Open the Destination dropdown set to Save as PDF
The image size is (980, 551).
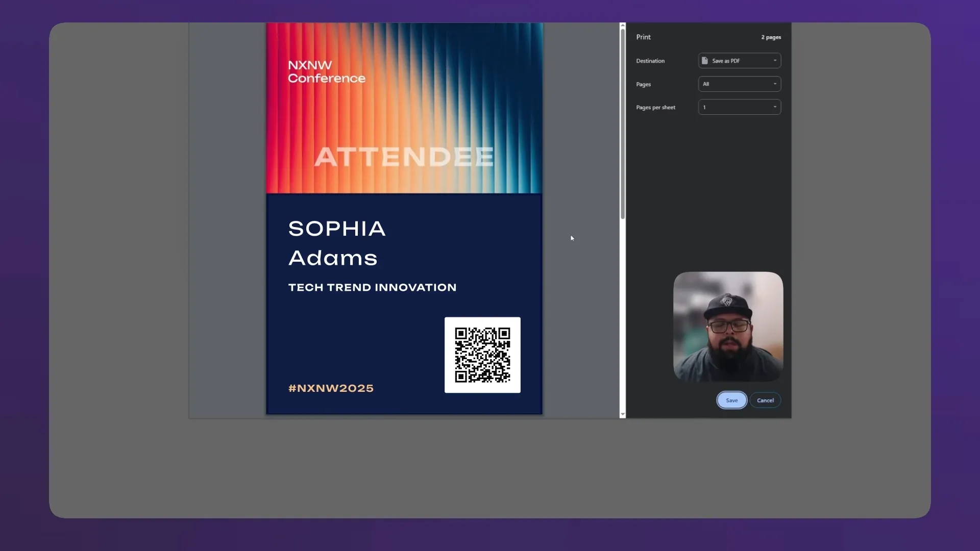(740, 61)
